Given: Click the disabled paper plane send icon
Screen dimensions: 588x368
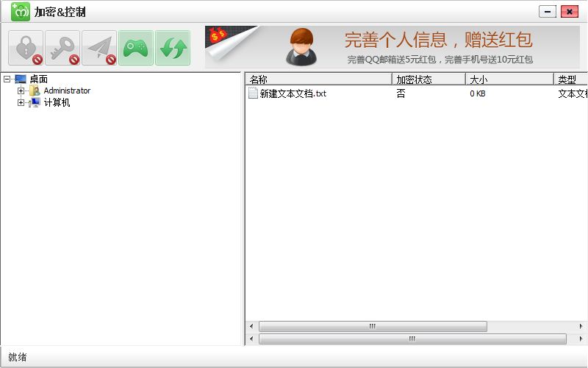Looking at the screenshot, I should click(x=99, y=48).
